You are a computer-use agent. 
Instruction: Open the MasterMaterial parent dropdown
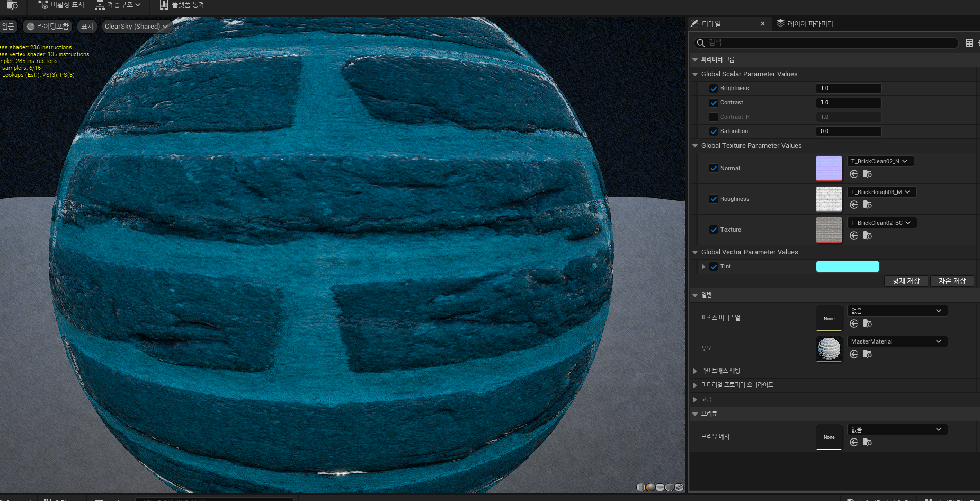[x=897, y=341]
